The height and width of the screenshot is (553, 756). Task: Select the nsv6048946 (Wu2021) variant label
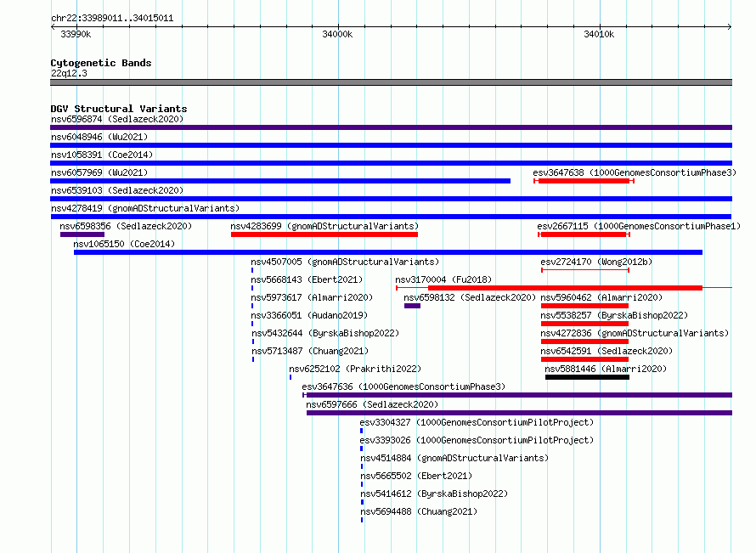[x=99, y=137]
